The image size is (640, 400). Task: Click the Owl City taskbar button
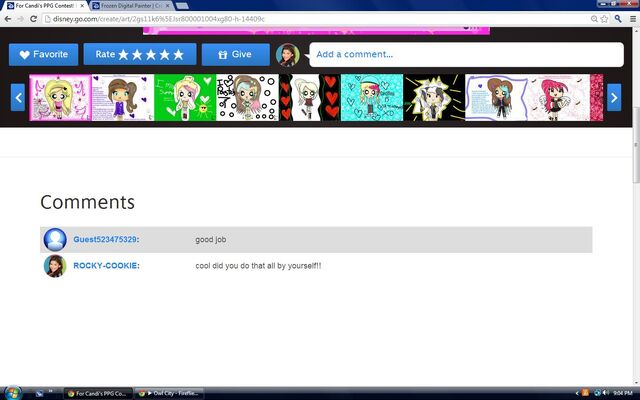pyautogui.click(x=169, y=393)
